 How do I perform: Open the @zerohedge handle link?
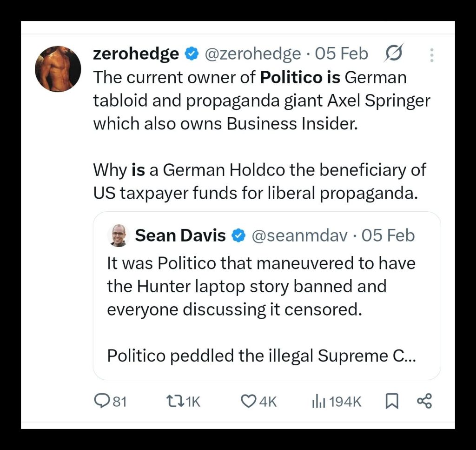pos(252,54)
